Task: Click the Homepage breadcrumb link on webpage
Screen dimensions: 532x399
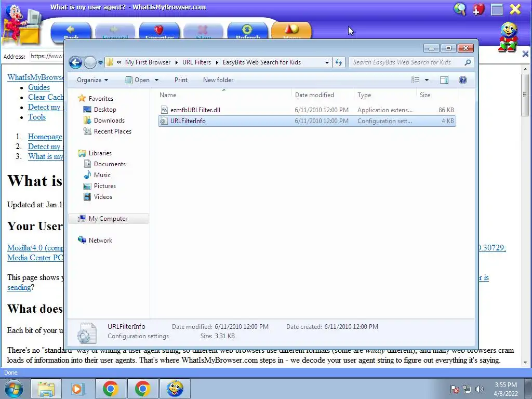Action: click(x=45, y=137)
